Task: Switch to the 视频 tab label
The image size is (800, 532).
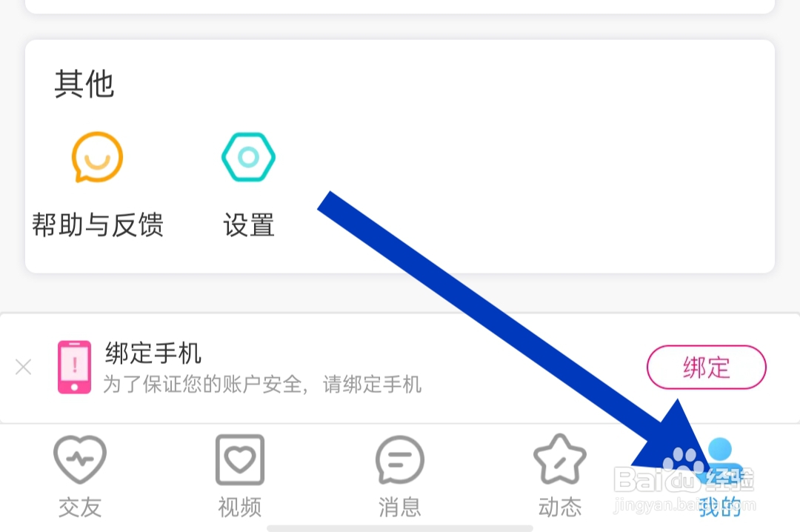Action: point(240,507)
